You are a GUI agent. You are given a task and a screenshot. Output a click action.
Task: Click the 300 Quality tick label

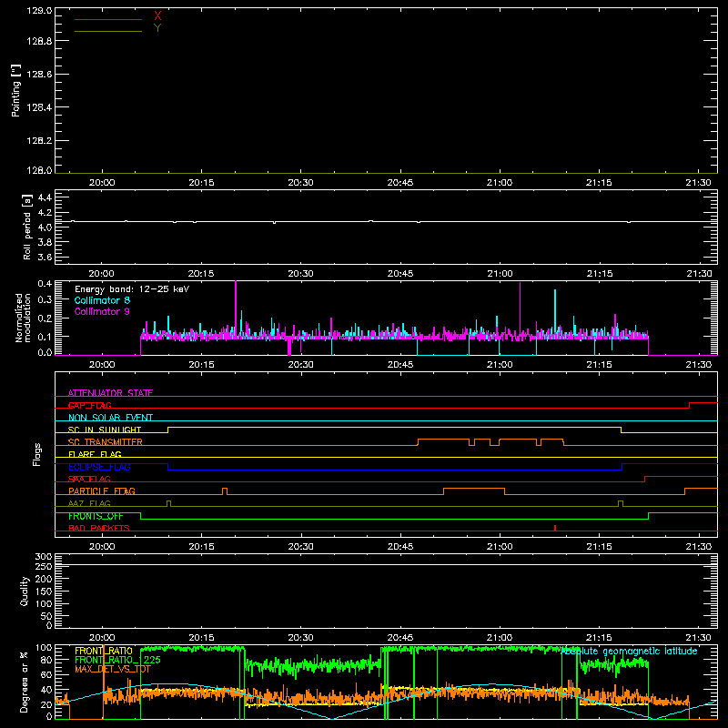pos(44,557)
